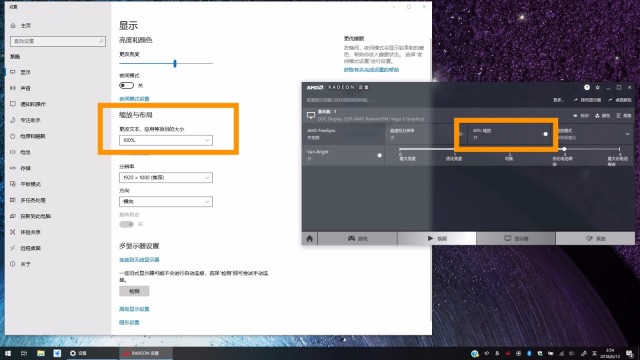The width and height of the screenshot is (640, 360).
Task: Click the help question mark icon in Radeon
Action: pyautogui.click(x=587, y=87)
